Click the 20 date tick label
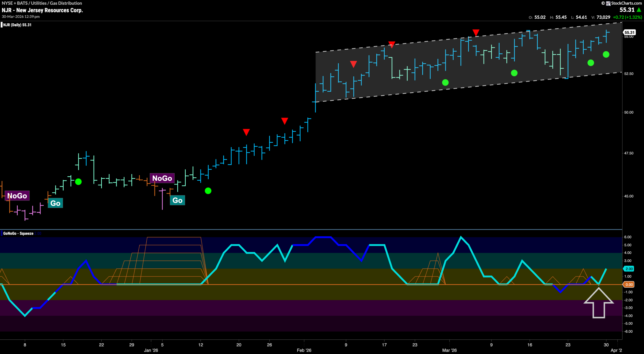The image size is (644, 354). point(239,345)
